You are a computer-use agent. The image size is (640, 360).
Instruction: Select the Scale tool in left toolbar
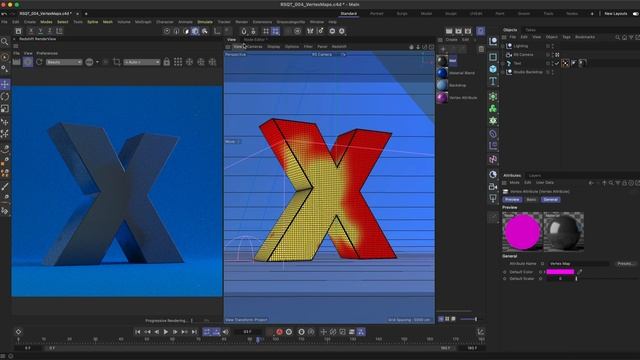coord(5,109)
